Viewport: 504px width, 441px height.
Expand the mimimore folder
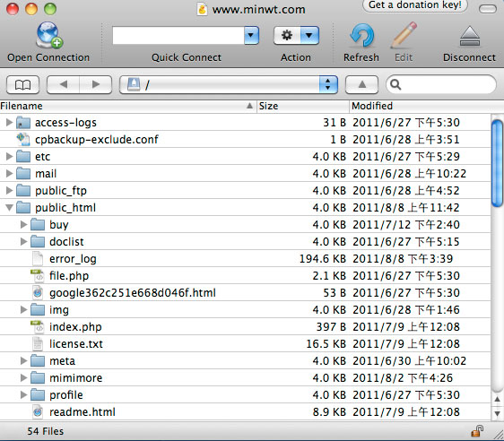pos(23,377)
